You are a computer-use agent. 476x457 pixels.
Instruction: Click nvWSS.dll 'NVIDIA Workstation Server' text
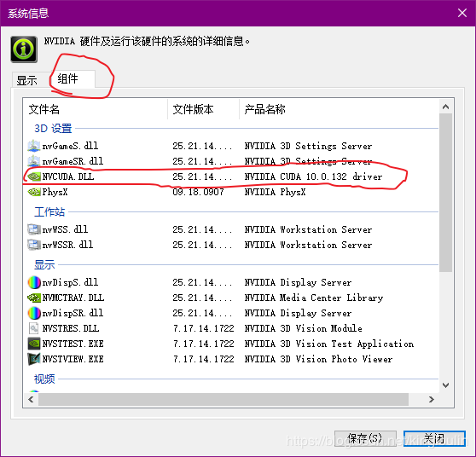pyautogui.click(x=308, y=229)
